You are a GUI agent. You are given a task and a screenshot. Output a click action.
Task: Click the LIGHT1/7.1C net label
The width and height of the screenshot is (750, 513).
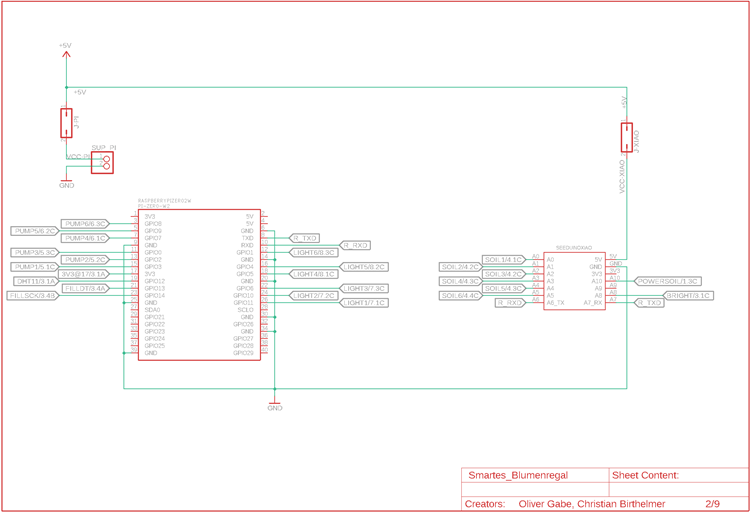point(364,303)
